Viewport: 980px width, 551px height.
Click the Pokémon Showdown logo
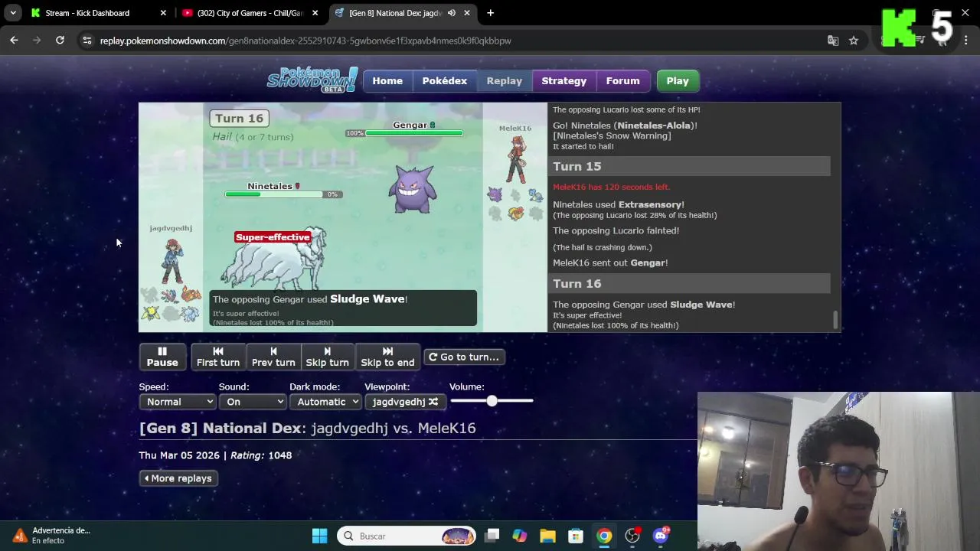tap(312, 80)
